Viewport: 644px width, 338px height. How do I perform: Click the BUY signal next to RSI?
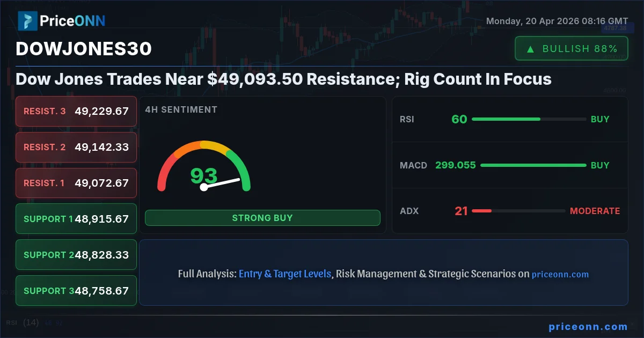coord(600,119)
